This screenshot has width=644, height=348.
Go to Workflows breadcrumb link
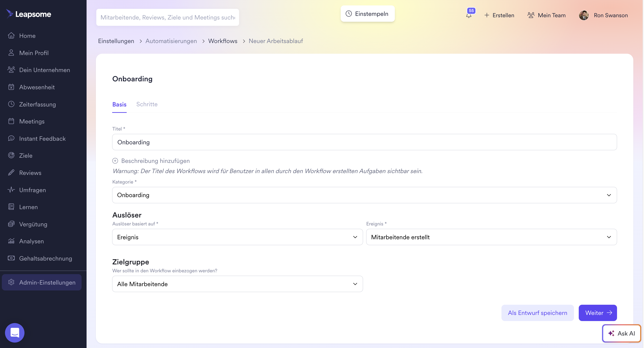[223, 41]
